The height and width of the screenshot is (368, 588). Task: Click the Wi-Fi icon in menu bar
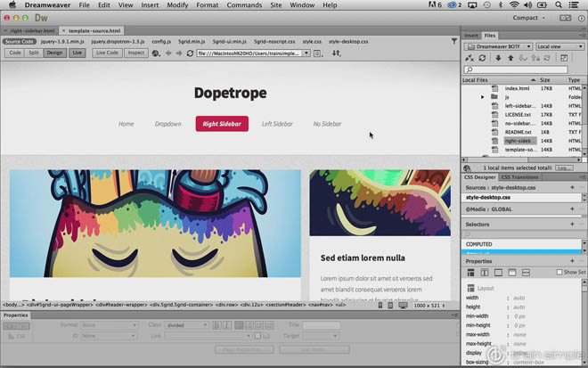point(514,4)
